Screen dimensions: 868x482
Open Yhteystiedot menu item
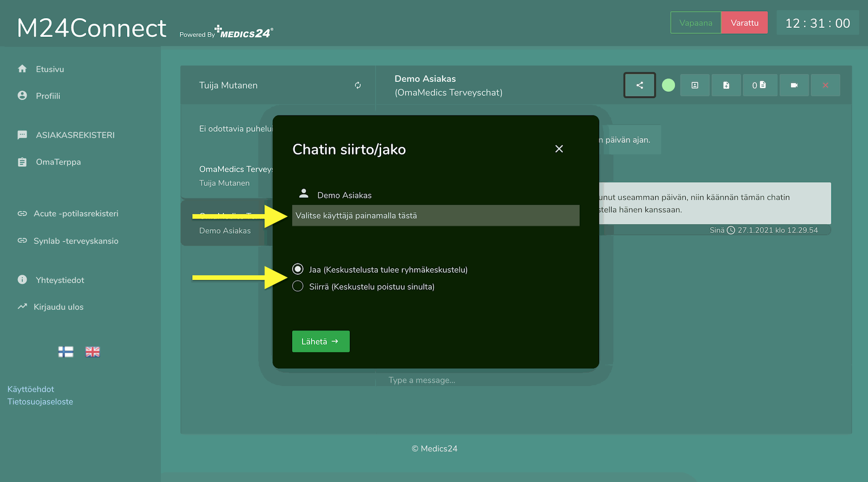(60, 280)
